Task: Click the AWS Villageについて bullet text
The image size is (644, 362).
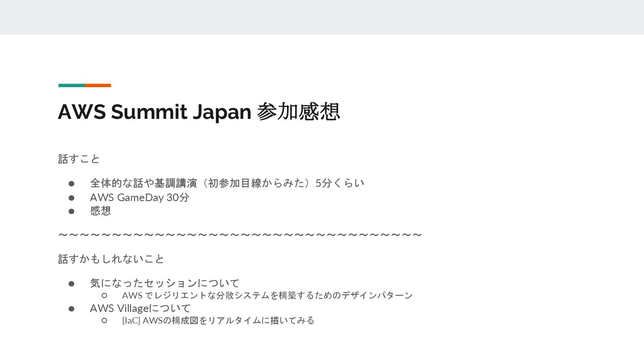Action: point(140,308)
